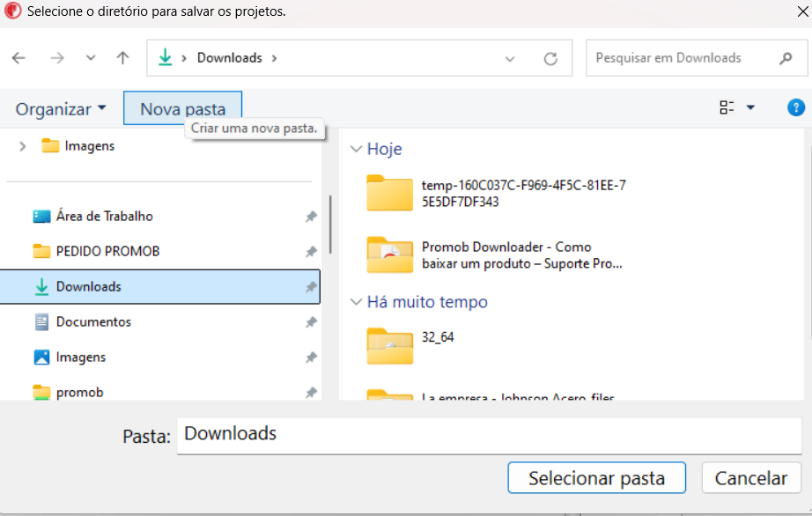812x516 pixels.
Task: Open the view options dropdown arrow
Action: point(750,108)
